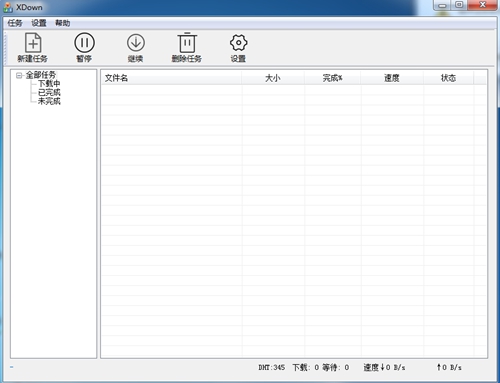Open the 任务 menu
Image resolution: width=500 pixels, height=383 pixels.
pos(15,23)
